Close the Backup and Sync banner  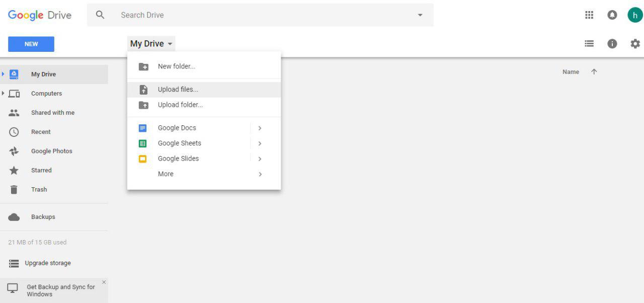[104, 282]
